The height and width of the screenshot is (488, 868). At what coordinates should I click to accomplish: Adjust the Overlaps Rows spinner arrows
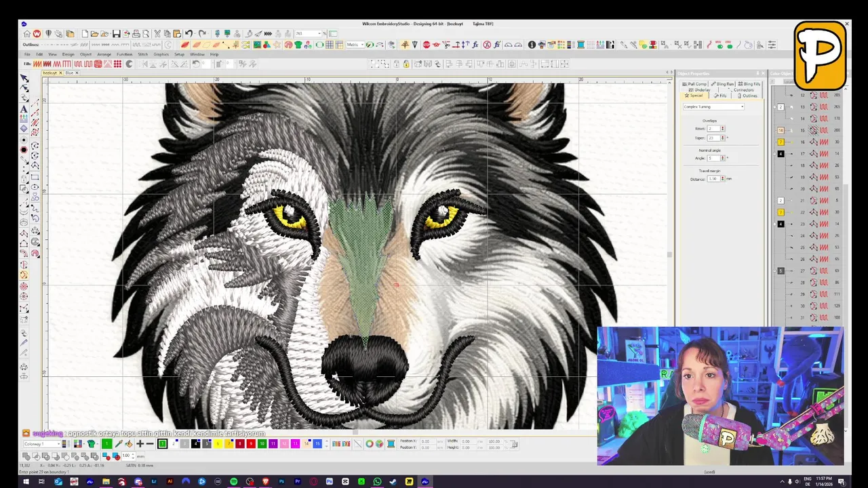point(723,129)
